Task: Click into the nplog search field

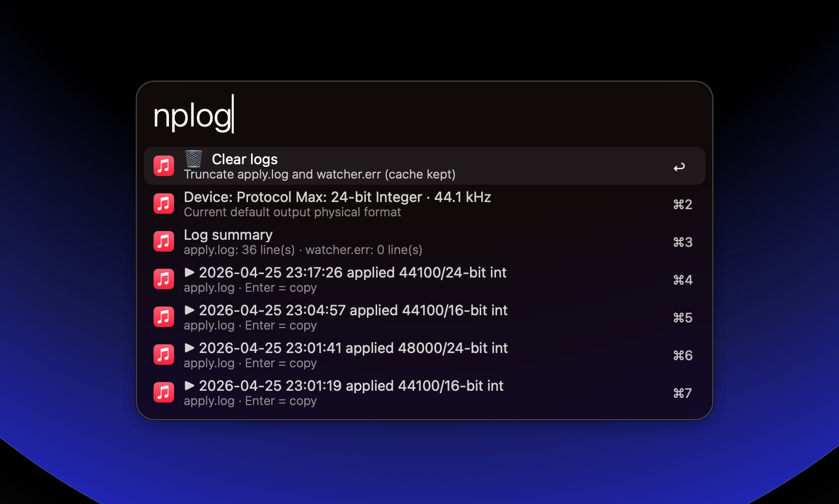Action: [425, 115]
